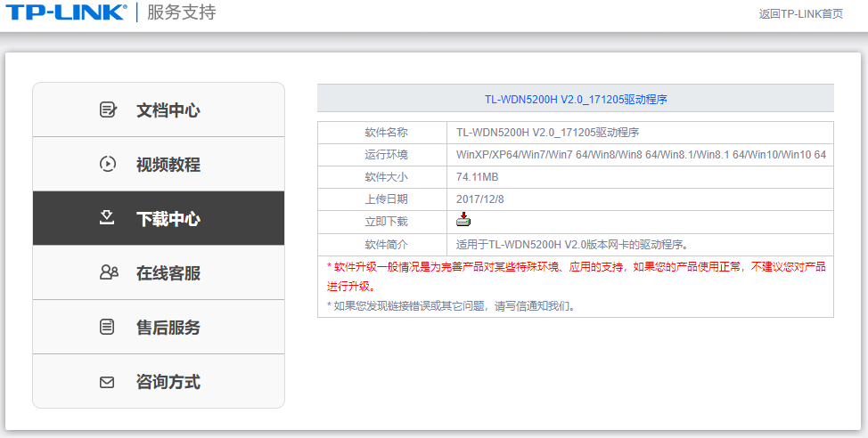The image size is (868, 438).
Task: Select 下载中心 in sidebar
Action: pos(159,218)
